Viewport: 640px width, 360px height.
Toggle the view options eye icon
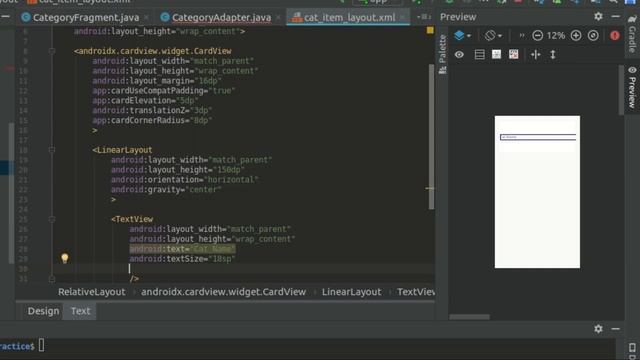coord(459,54)
